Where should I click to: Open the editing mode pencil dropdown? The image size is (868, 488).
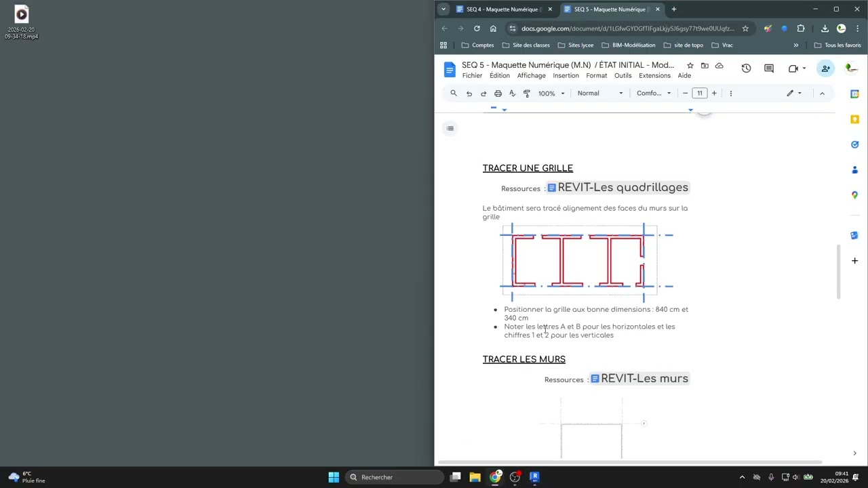coord(794,94)
